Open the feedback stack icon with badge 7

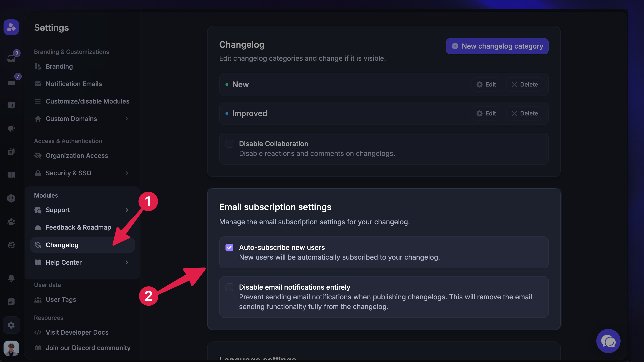tap(11, 81)
